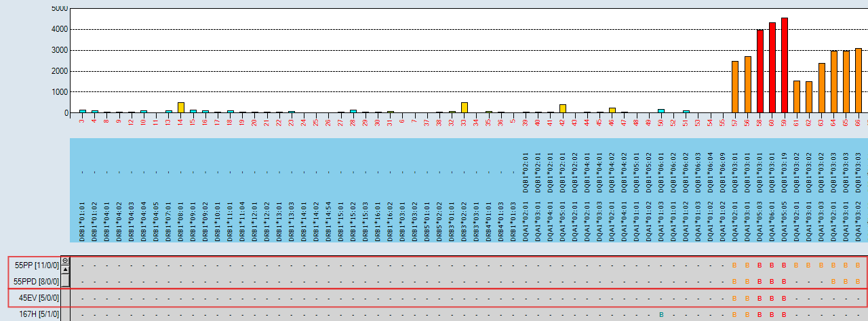Screen dimensions: 868x321
Task: Click the small round button above the scroll arrow
Action: (65, 261)
